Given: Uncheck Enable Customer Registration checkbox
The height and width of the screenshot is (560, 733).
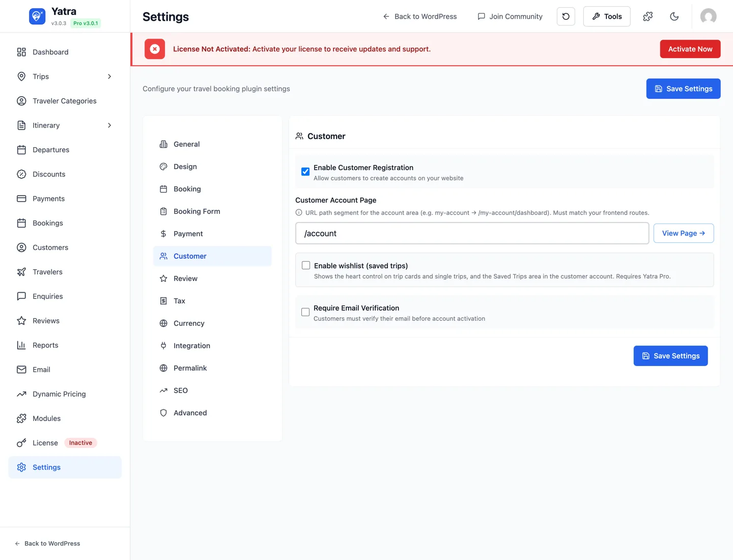Looking at the screenshot, I should point(305,172).
